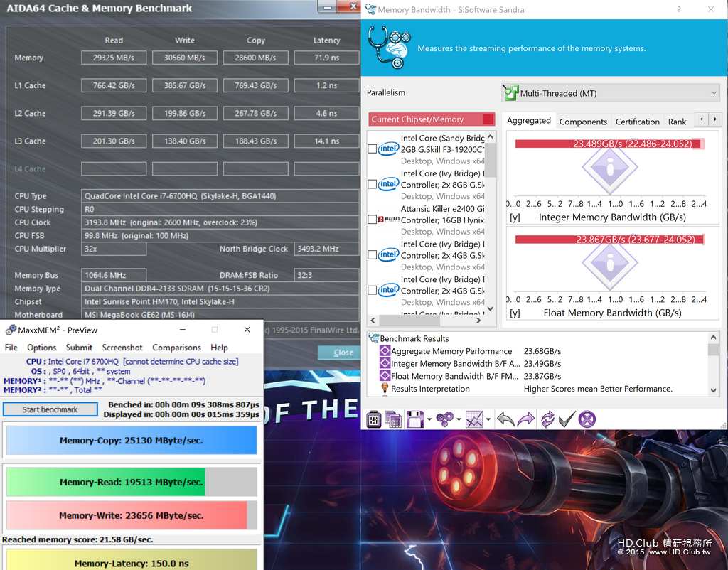The height and width of the screenshot is (570, 728).
Task: Open MaxxMEM Help menu
Action: pos(219,348)
